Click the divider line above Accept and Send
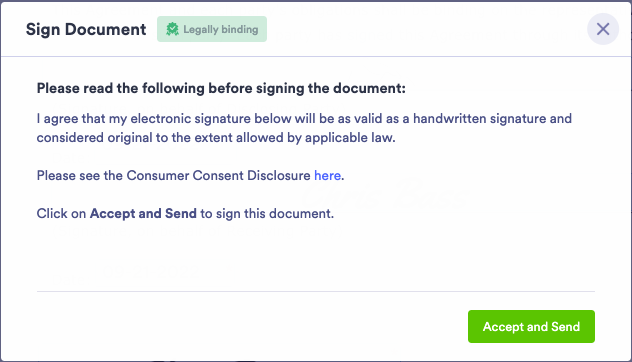 316,291
